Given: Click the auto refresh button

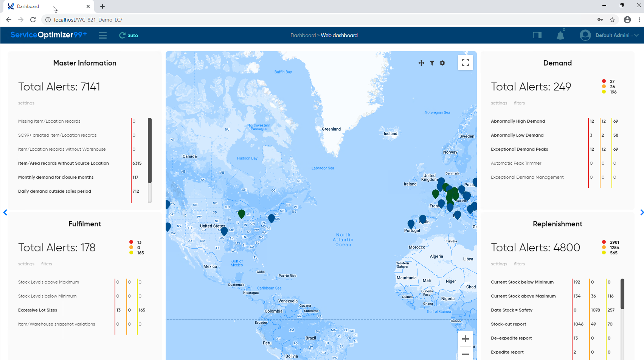Looking at the screenshot, I should coord(129,35).
